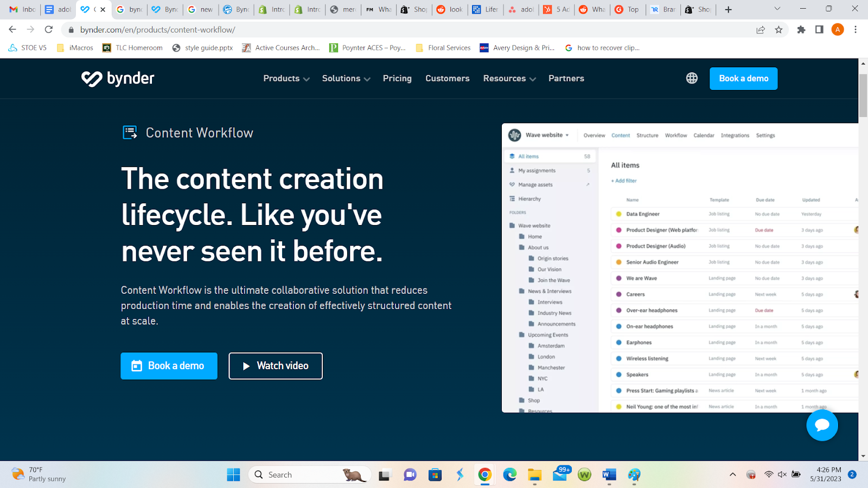Click the share page icon in address bar
The image size is (868, 488).
point(761,30)
